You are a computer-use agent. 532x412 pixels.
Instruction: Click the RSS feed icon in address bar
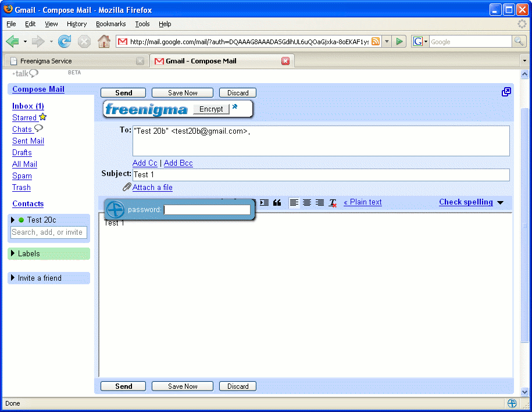coord(376,41)
